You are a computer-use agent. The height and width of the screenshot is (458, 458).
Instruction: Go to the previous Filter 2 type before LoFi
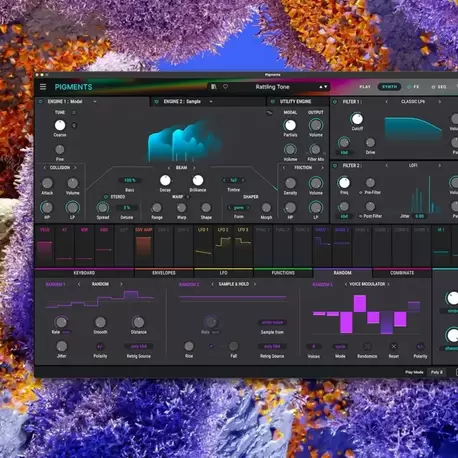(387, 165)
